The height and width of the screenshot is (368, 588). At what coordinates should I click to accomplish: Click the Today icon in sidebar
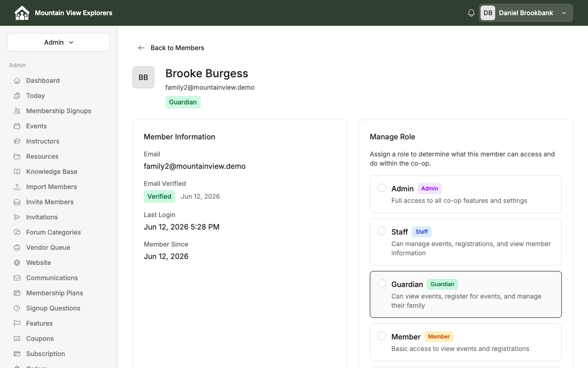17,96
